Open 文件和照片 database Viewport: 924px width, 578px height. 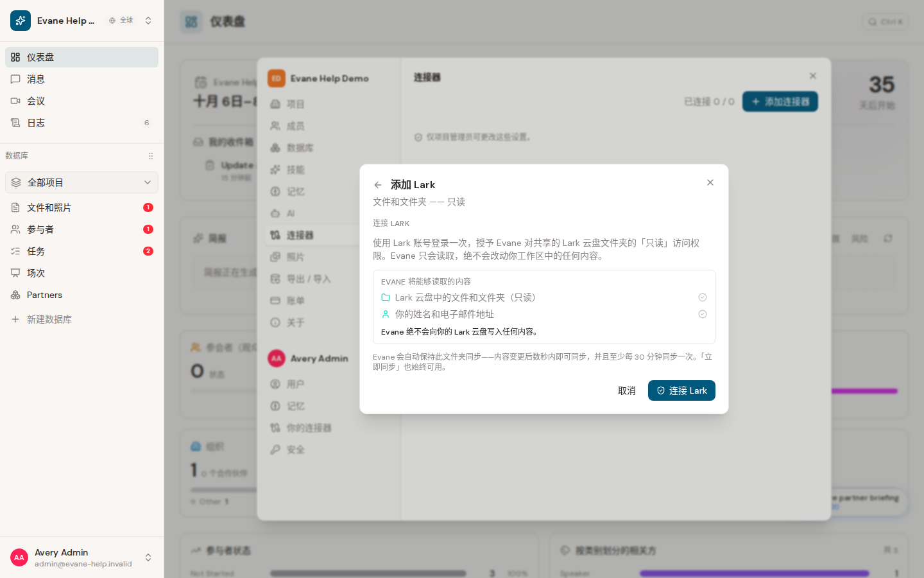[x=81, y=207]
